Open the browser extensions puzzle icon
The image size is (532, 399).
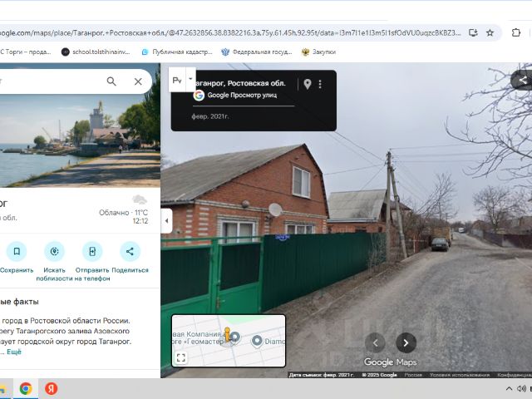tap(515, 33)
